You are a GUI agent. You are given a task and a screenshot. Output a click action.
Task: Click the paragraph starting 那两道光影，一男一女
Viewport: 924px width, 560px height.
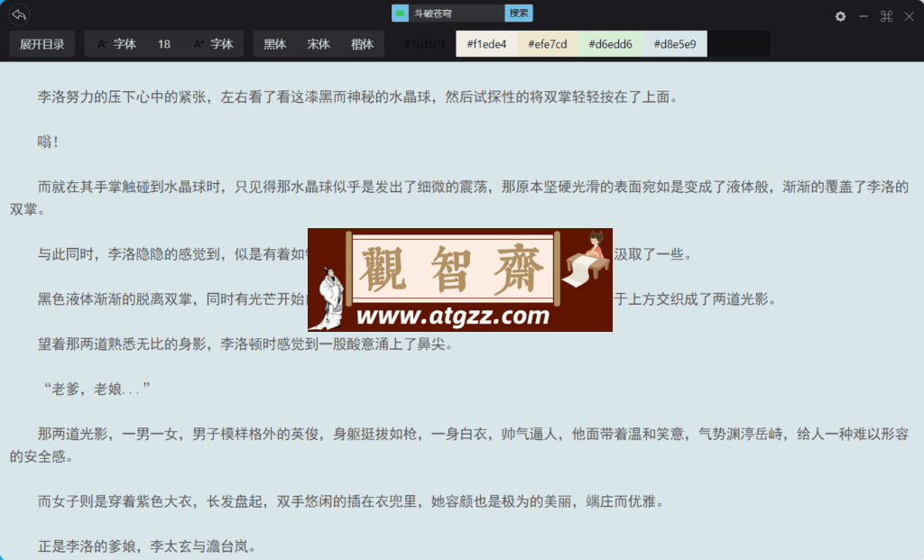coord(459,445)
